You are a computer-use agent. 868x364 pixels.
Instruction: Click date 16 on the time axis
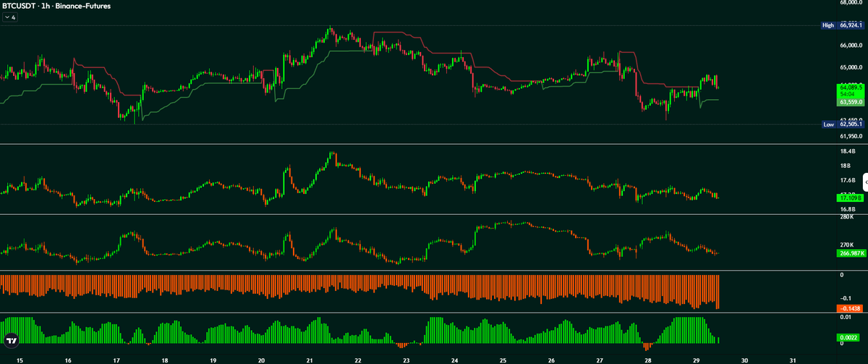click(68, 359)
